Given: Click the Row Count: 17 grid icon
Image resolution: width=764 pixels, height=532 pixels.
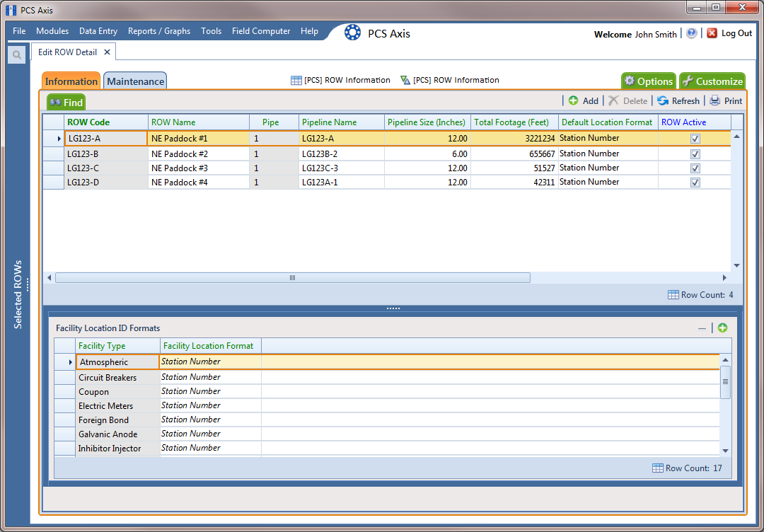Looking at the screenshot, I should pyautogui.click(x=657, y=468).
